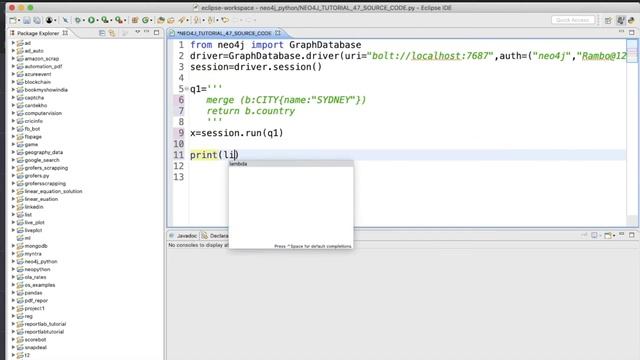
Task: Click the skip breakpoints toolbar icon
Action: pyautogui.click(x=65, y=20)
